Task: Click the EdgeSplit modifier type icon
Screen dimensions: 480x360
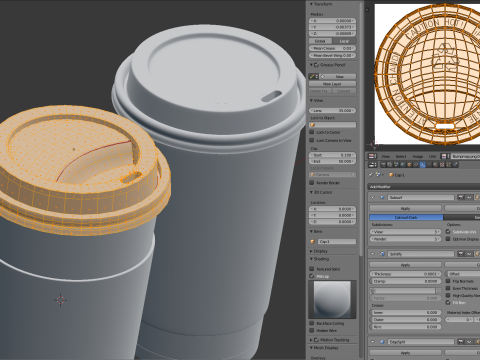Action: click(382, 342)
